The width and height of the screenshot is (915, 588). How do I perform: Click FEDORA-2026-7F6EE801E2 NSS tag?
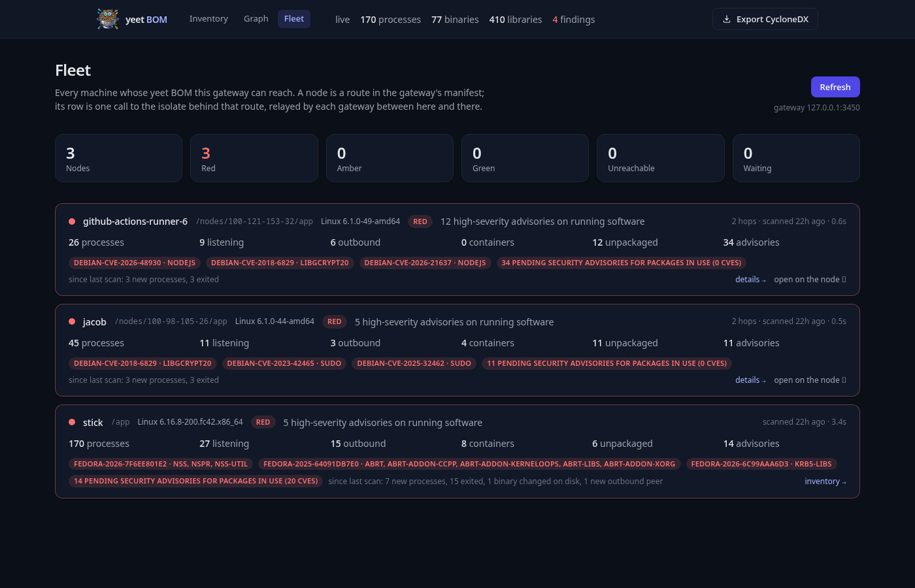pos(161,464)
